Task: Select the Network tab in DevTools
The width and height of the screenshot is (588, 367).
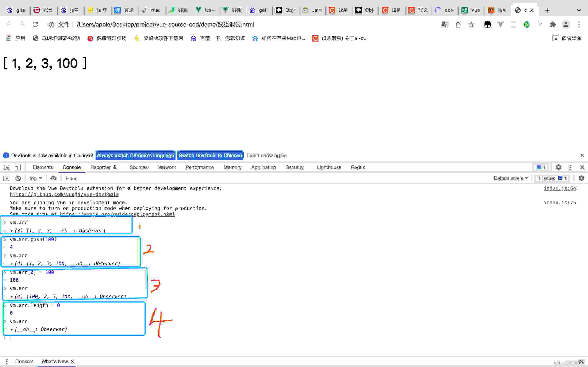Action: click(166, 167)
